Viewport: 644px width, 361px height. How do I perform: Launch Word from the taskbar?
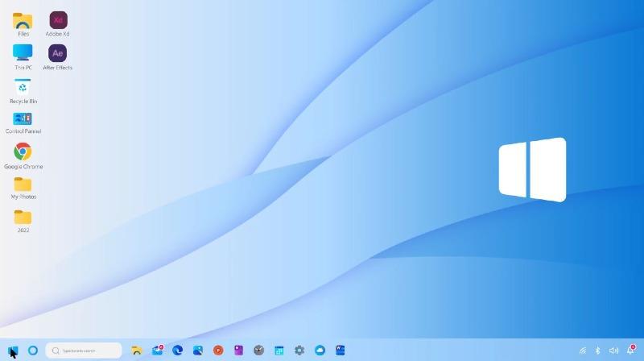pyautogui.click(x=341, y=351)
